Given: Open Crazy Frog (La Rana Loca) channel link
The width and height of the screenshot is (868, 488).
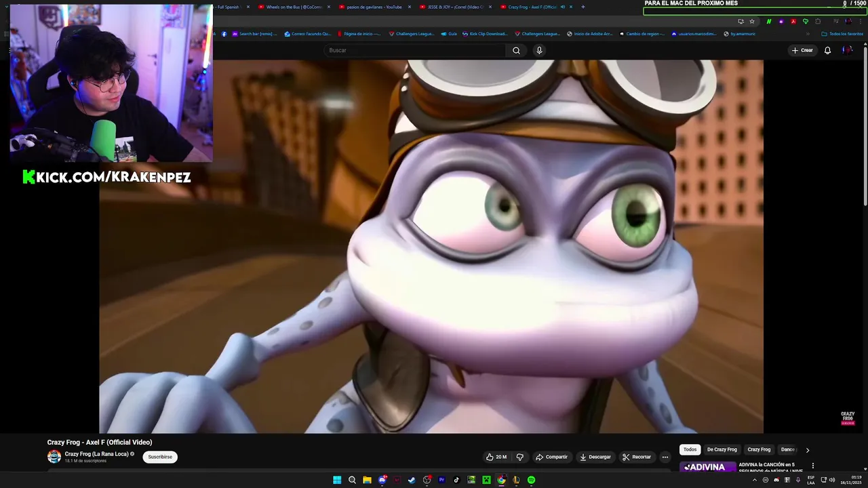Looking at the screenshot, I should [96, 454].
